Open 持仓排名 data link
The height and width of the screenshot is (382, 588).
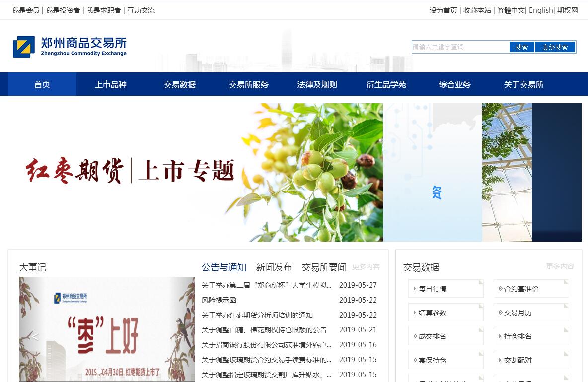pyautogui.click(x=531, y=336)
